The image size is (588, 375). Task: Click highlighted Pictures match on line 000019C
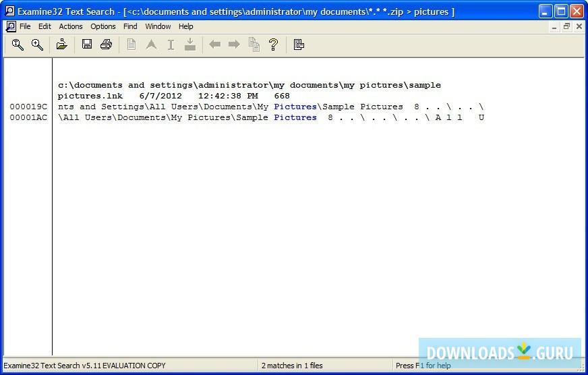click(x=295, y=107)
